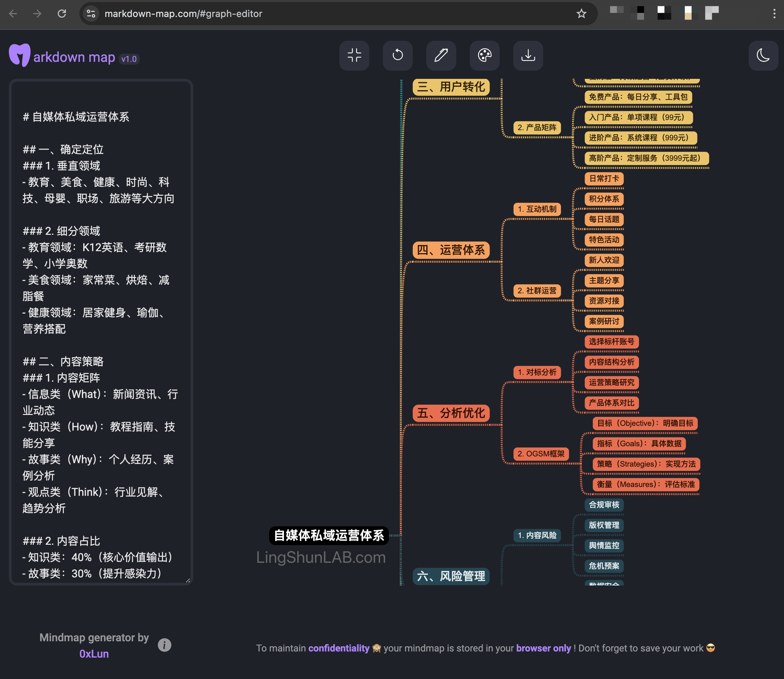Select the 五、分析优化 node
The height and width of the screenshot is (679, 784).
451,413
